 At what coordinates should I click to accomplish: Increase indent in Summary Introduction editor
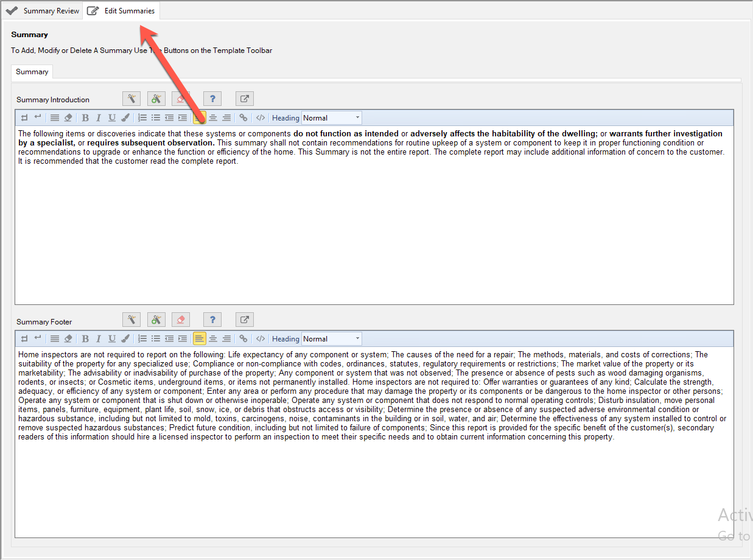coord(182,118)
